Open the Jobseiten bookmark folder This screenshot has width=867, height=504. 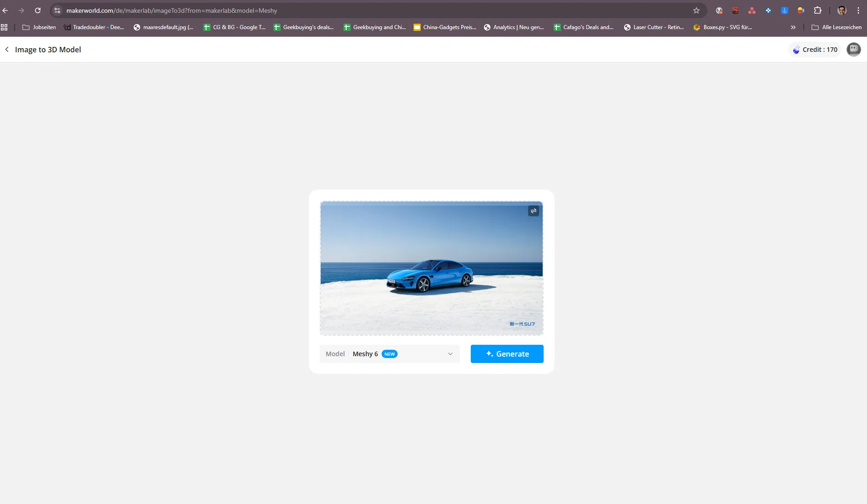coord(39,27)
